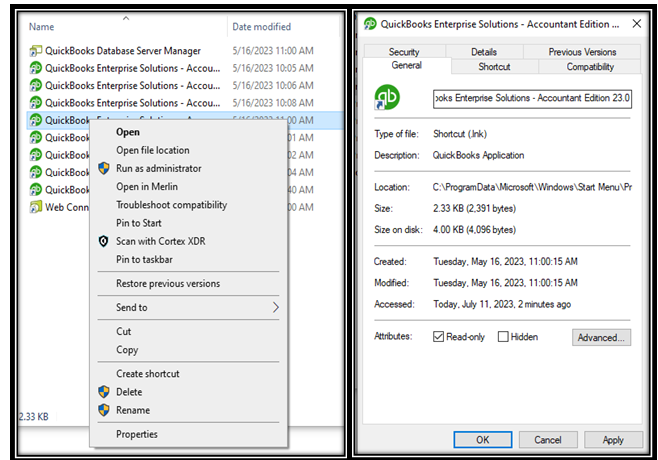The image size is (658, 460).
Task: Click the 2.33 KB status bar text
Action: [x=34, y=417]
